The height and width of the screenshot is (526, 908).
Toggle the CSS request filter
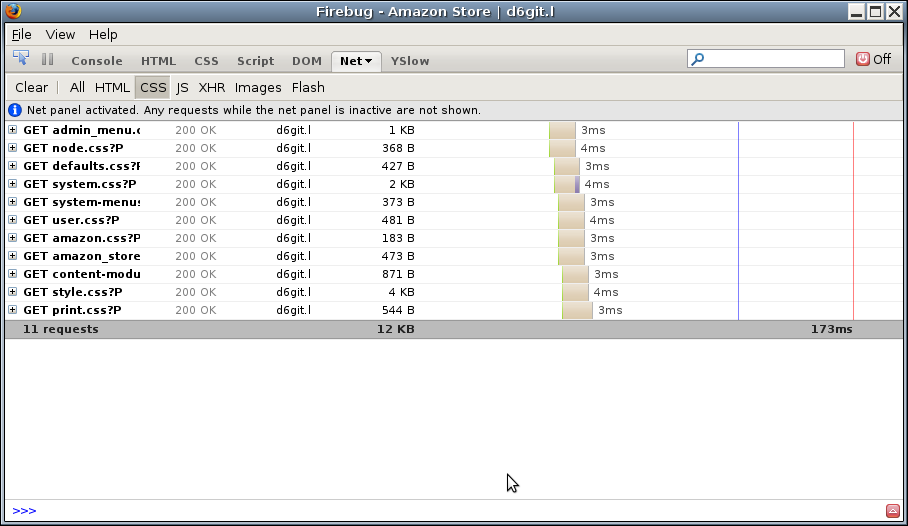pyautogui.click(x=153, y=87)
